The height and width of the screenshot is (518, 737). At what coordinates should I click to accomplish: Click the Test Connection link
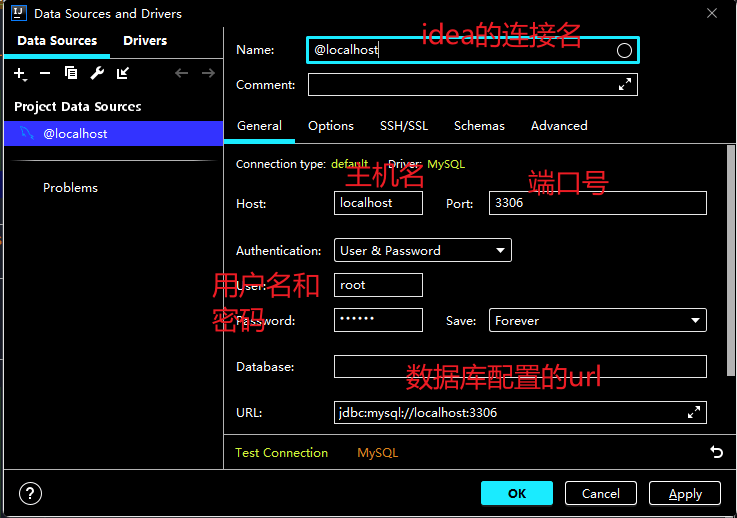point(281,453)
